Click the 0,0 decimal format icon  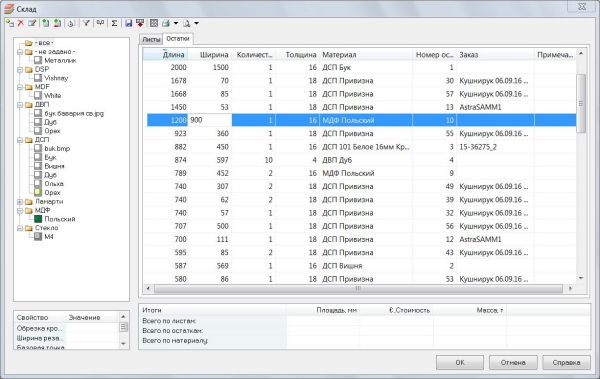click(x=100, y=23)
